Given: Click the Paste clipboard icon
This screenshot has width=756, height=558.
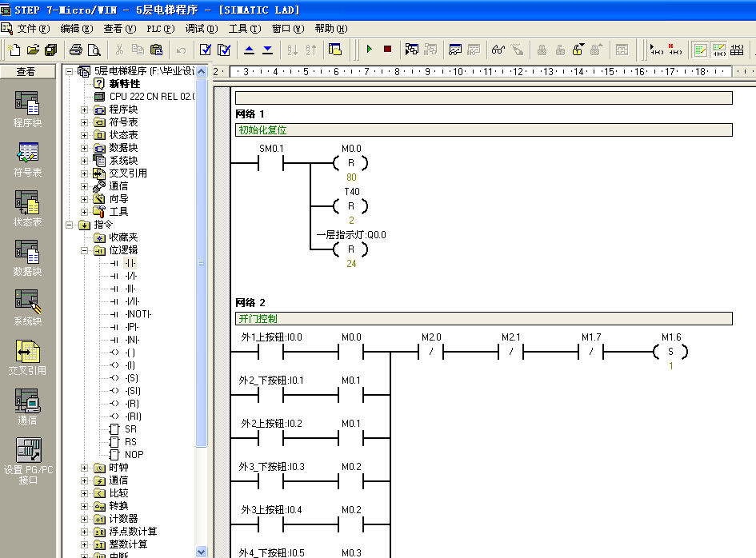Looking at the screenshot, I should click(x=156, y=50).
